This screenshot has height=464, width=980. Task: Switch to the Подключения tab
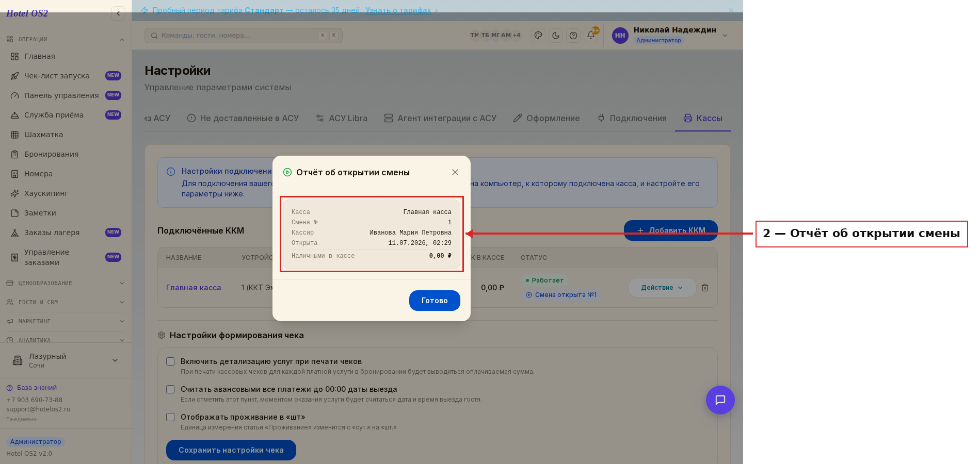coord(632,118)
